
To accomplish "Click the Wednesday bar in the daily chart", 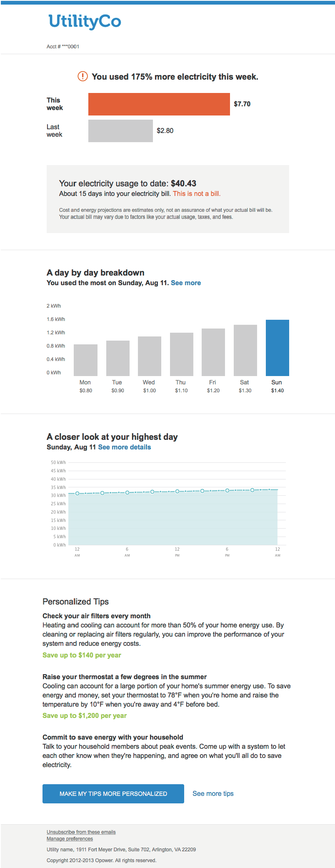I will point(149,354).
